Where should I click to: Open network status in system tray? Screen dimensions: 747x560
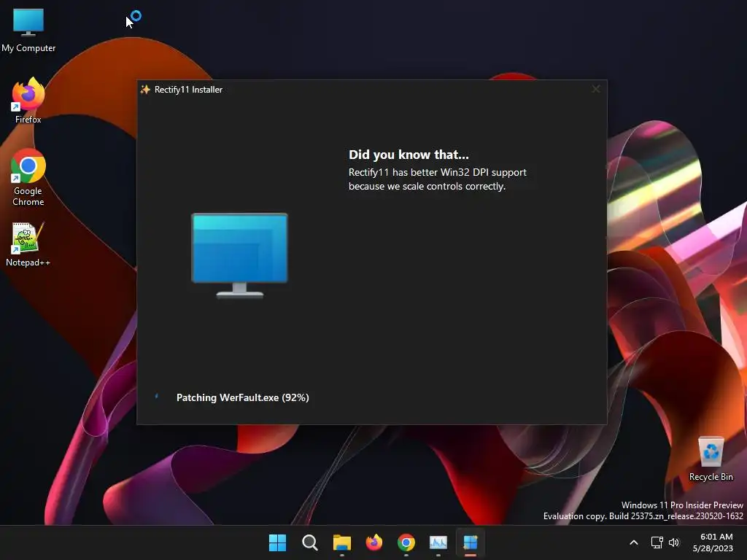click(x=657, y=542)
